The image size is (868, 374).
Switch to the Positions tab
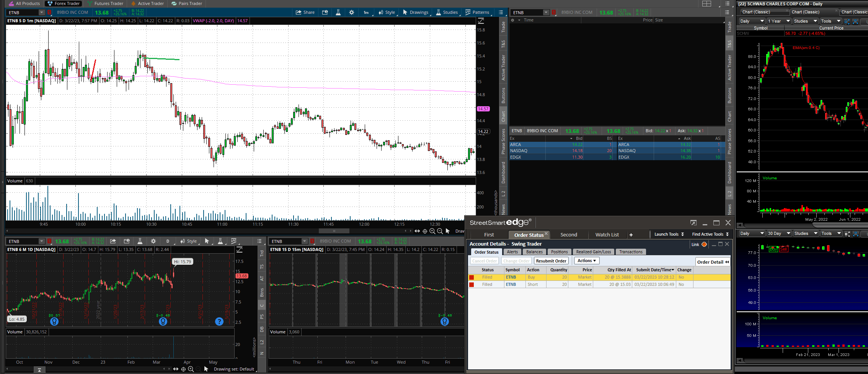559,252
